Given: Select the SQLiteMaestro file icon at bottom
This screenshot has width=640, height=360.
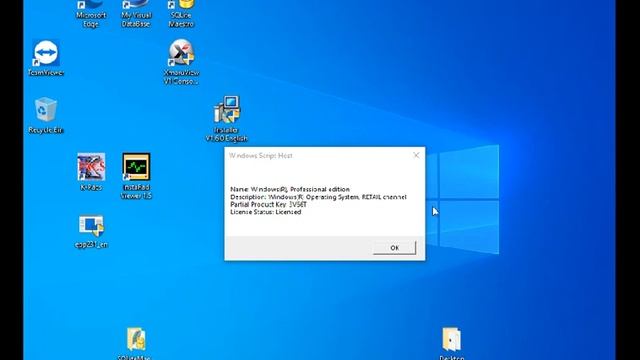Looking at the screenshot, I should point(135,344).
